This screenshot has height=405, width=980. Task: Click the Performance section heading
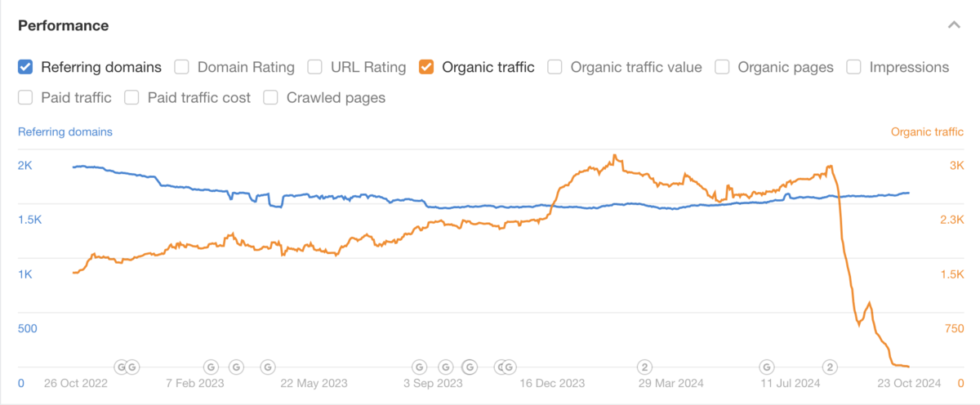63,25
